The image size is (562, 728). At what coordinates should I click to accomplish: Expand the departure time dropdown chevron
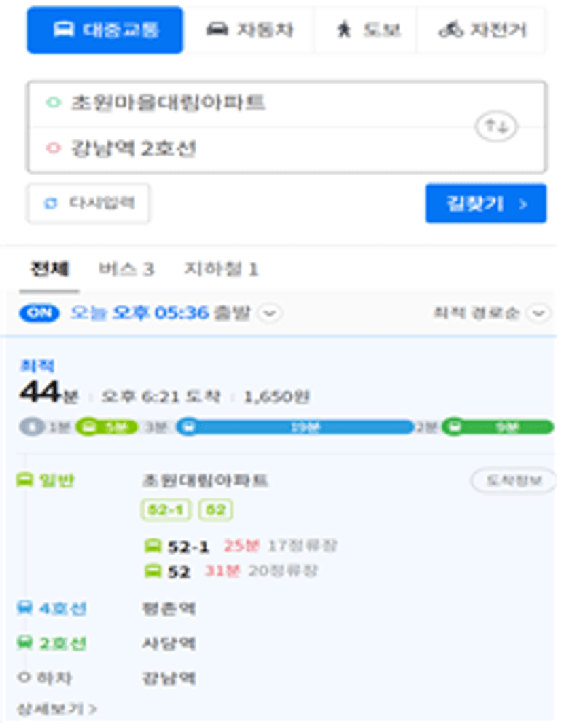[270, 313]
